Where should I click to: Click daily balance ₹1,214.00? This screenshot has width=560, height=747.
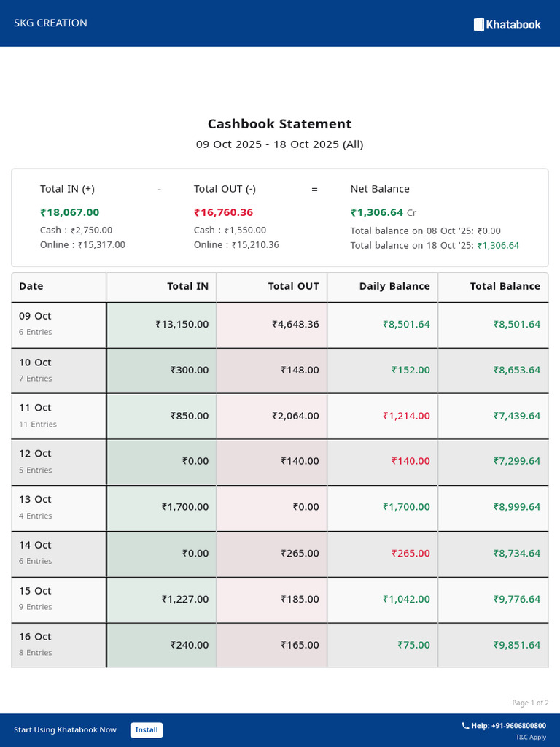(406, 416)
